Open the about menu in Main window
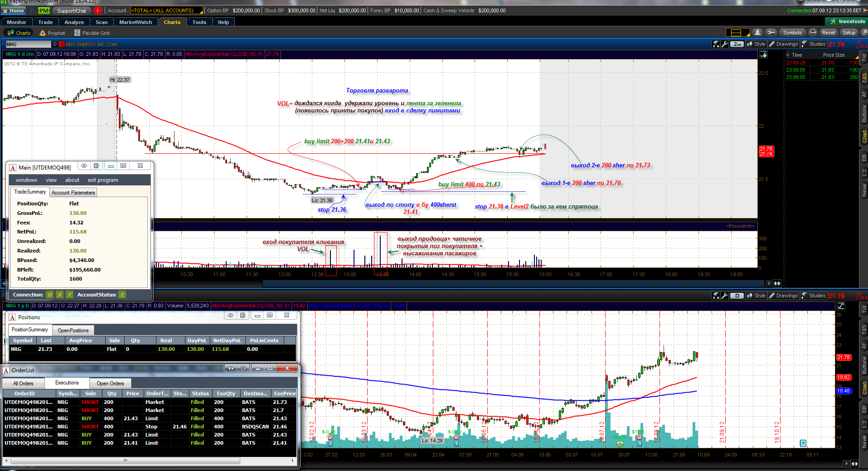Image resolution: width=868 pixels, height=471 pixels. 72,180
